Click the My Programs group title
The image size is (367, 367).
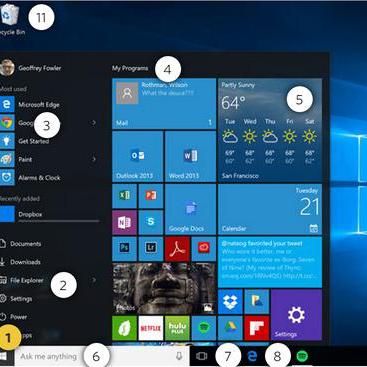pyautogui.click(x=130, y=68)
